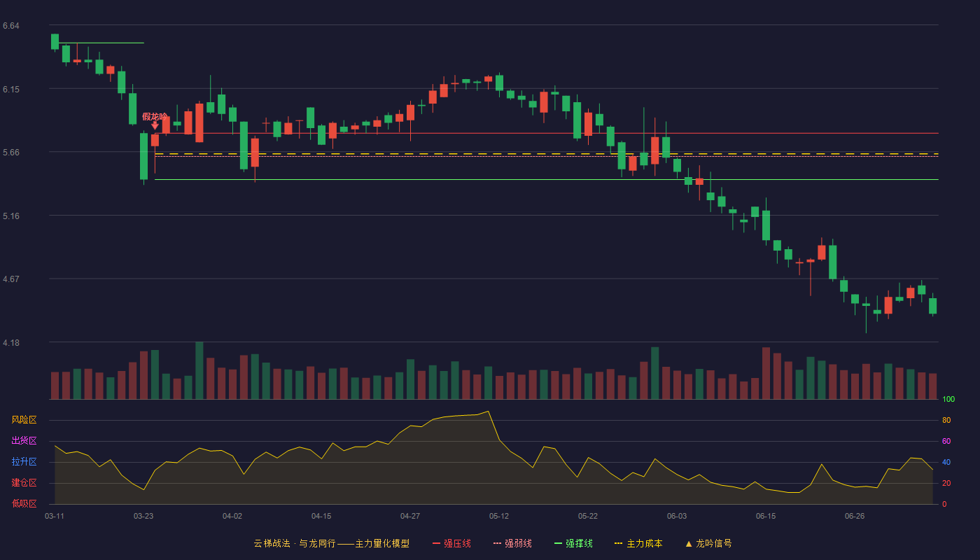The image size is (980, 560).
Task: Hide the 强撑线 series via legend text
Action: point(579,543)
